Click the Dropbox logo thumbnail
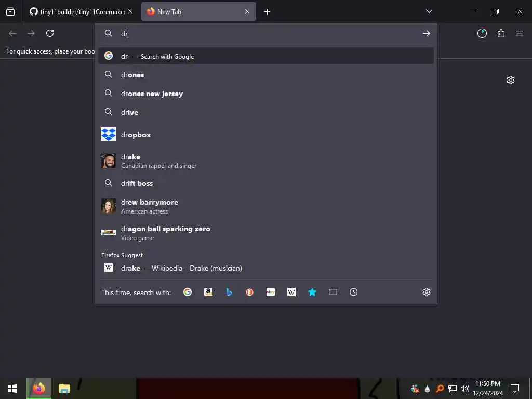532x399 pixels. pos(109,135)
